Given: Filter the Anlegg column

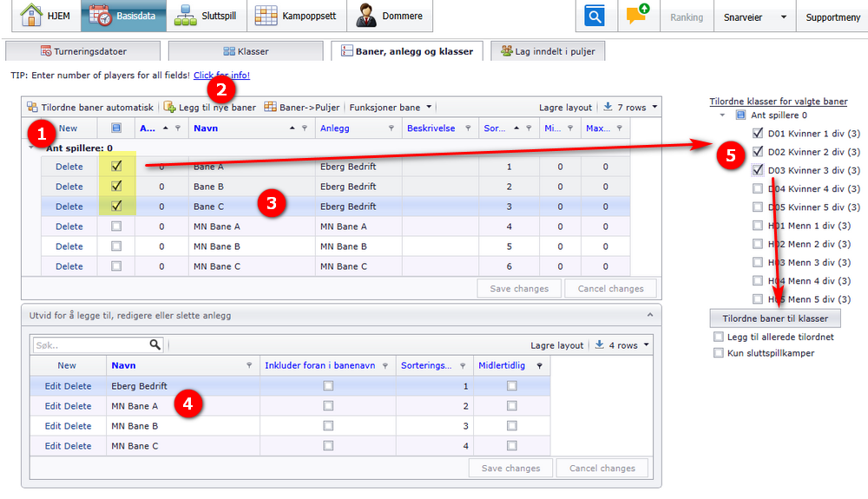Looking at the screenshot, I should point(391,128).
